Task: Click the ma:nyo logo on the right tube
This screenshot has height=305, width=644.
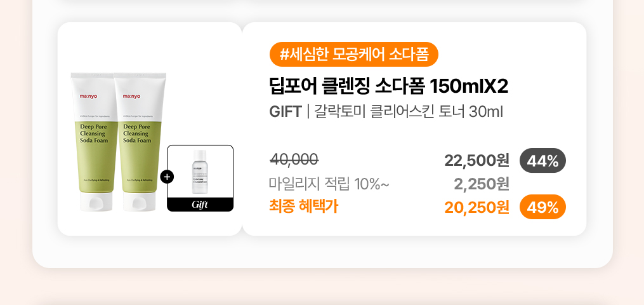Action: pyautogui.click(x=133, y=97)
